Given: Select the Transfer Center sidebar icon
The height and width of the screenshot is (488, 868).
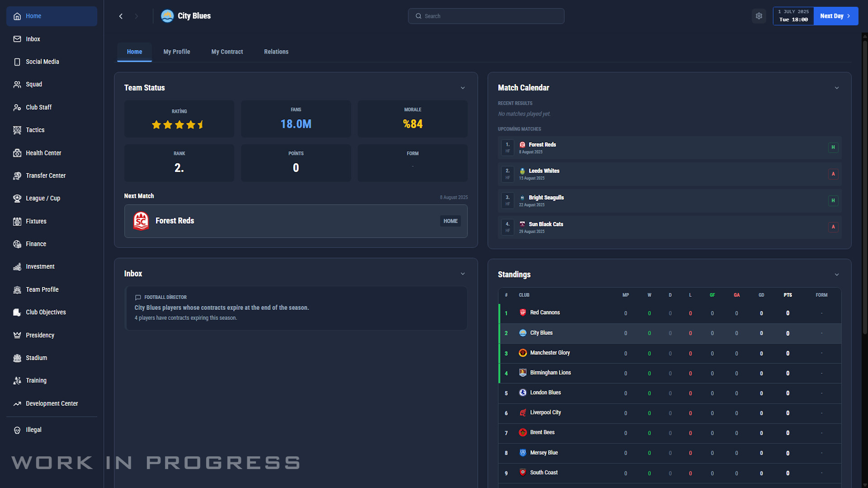Looking at the screenshot, I should tap(17, 176).
